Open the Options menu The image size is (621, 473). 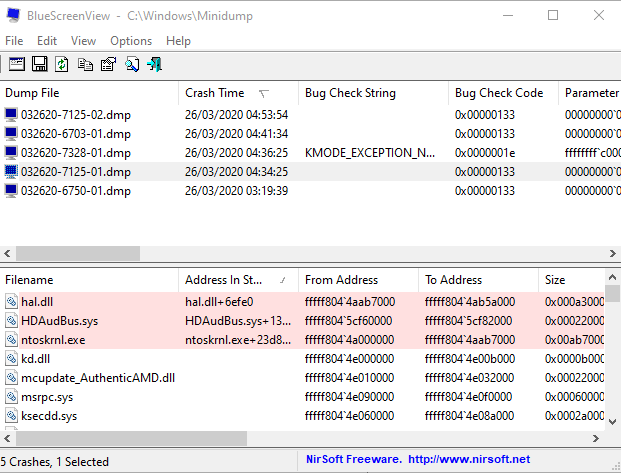pyautogui.click(x=131, y=41)
